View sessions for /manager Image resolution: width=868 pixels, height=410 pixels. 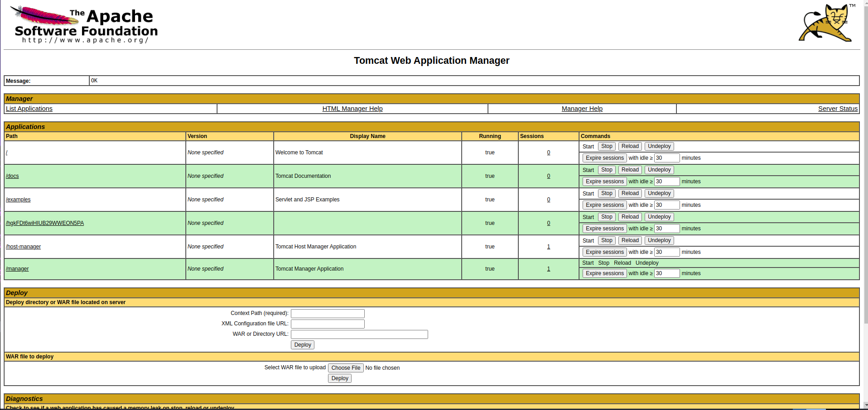click(549, 269)
